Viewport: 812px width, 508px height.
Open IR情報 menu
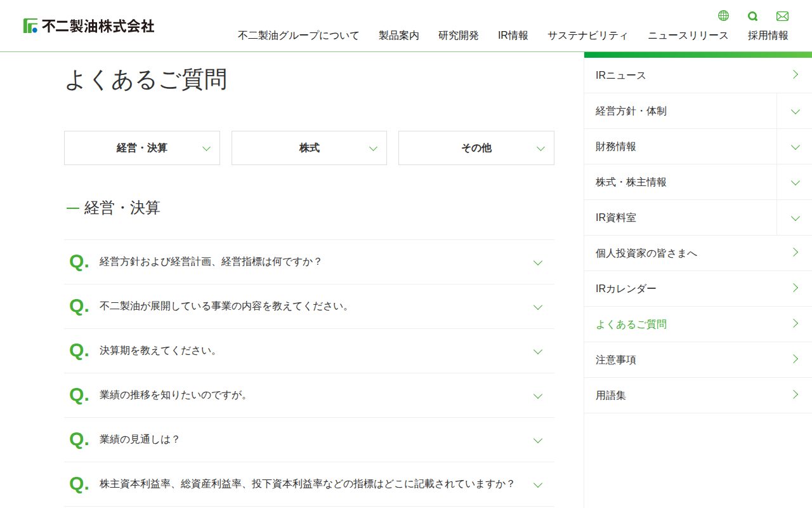(x=513, y=36)
